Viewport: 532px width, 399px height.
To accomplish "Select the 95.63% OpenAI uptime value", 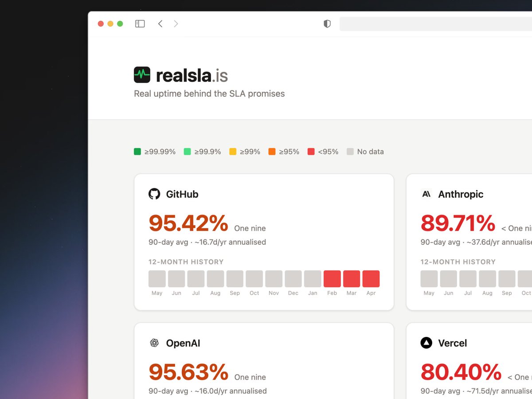I will click(x=188, y=372).
